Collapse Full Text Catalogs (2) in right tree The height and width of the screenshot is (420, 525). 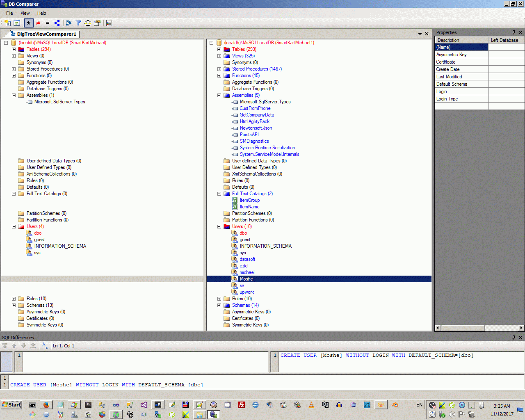tap(219, 194)
